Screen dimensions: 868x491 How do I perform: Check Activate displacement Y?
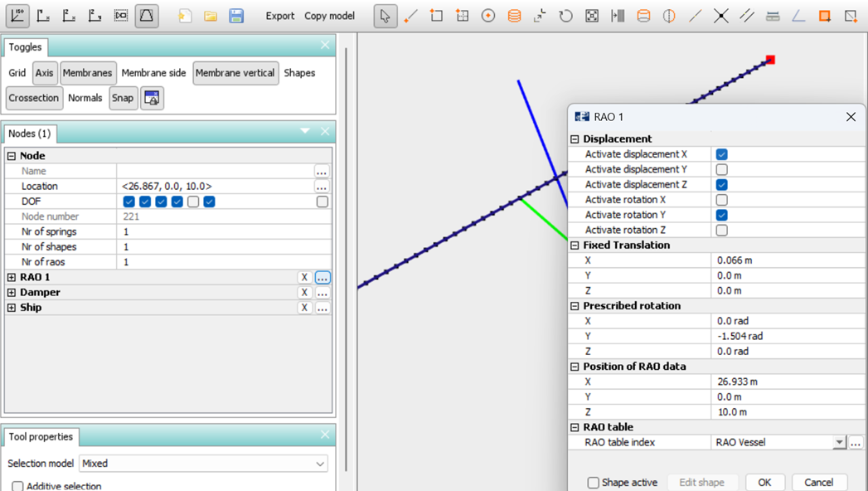pyautogui.click(x=721, y=169)
